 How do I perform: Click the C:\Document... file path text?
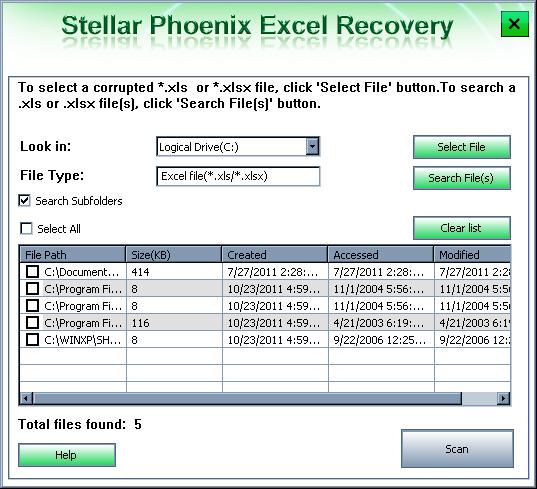[82, 272]
